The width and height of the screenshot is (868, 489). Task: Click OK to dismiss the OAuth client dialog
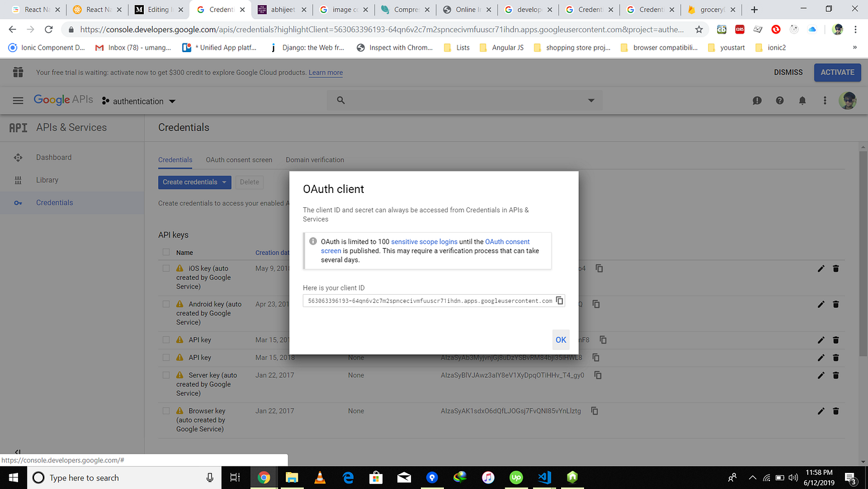560,339
